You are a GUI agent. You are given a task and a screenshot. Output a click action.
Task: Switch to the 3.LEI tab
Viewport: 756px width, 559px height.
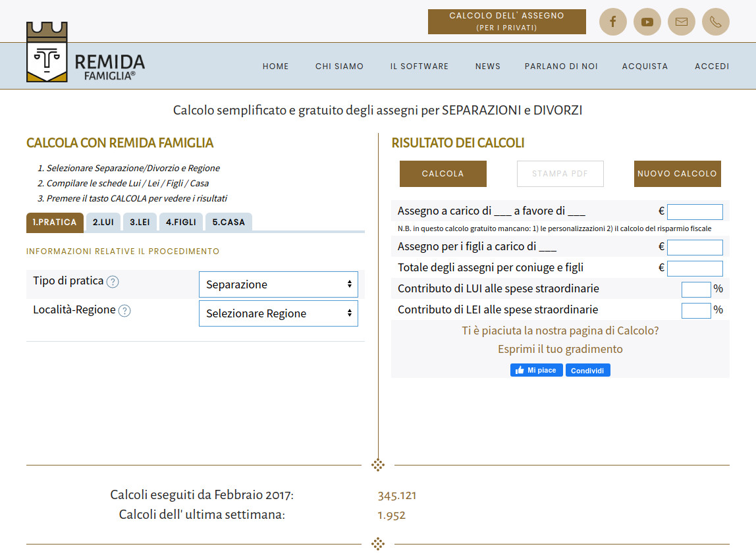tap(140, 222)
